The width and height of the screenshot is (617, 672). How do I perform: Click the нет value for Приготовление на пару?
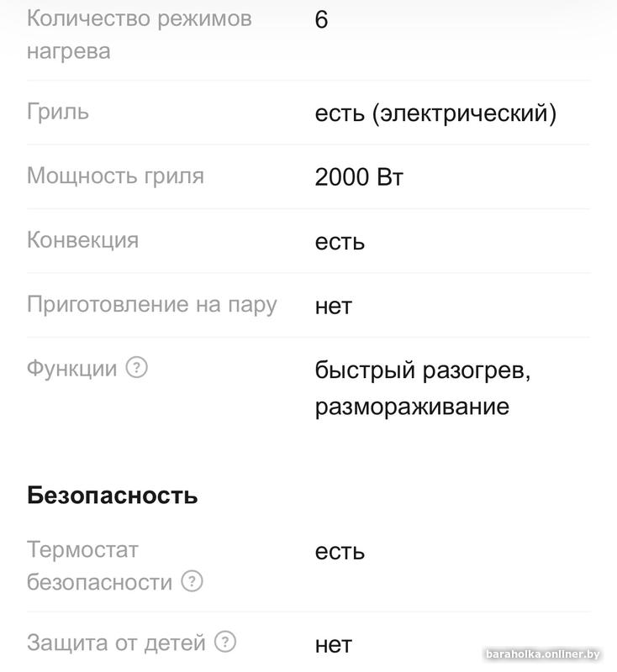(333, 306)
